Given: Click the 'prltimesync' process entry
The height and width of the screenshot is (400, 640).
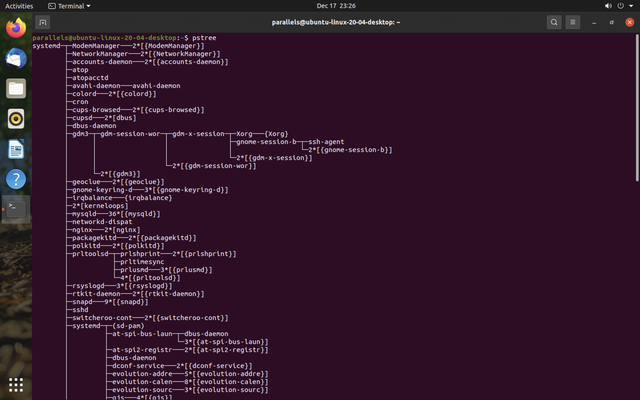Looking at the screenshot, I should tap(142, 262).
